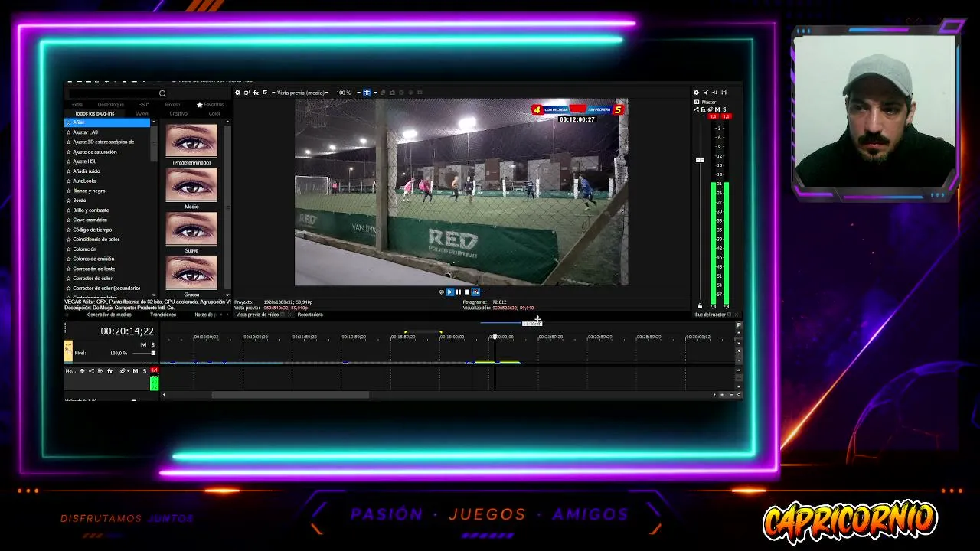Open the Vista previa de vídeo tab

[x=257, y=315]
